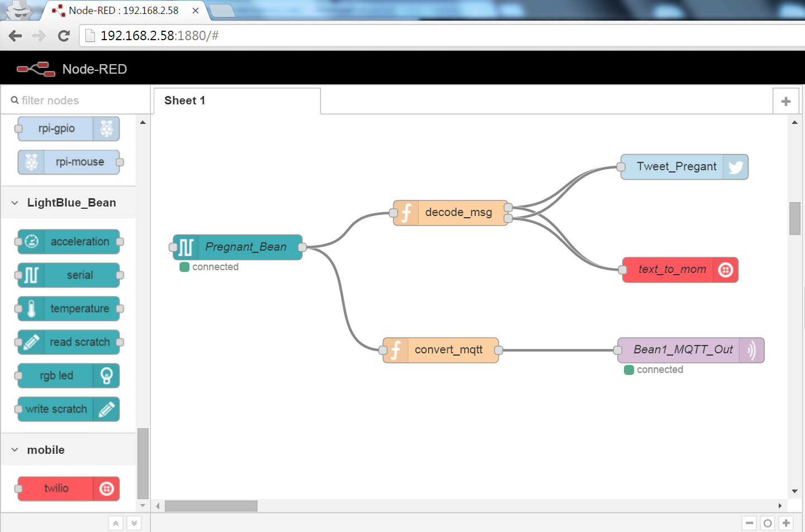Click the serial waveform icon on Pregnant_Bean node

[186, 247]
